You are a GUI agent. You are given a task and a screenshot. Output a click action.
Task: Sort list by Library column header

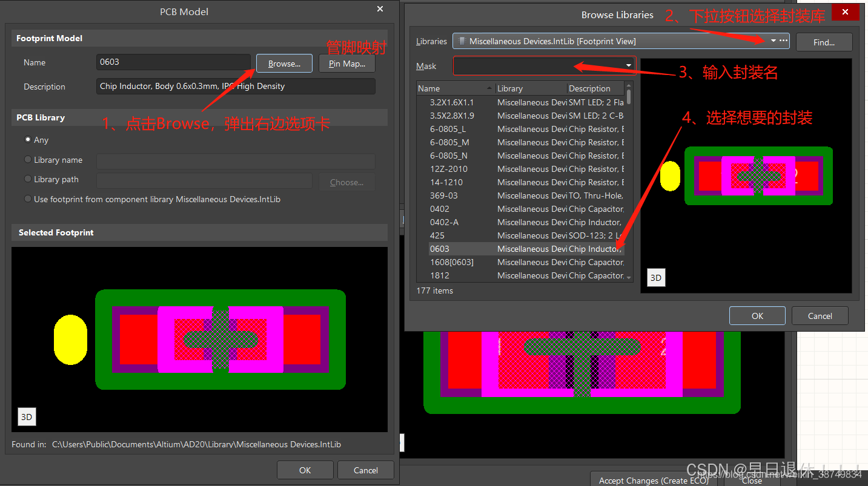point(531,88)
